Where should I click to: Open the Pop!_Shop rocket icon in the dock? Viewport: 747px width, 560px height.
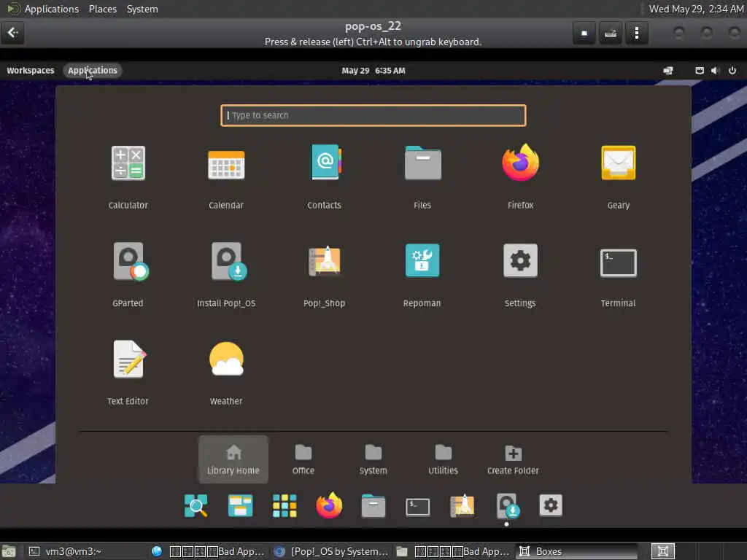click(462, 506)
